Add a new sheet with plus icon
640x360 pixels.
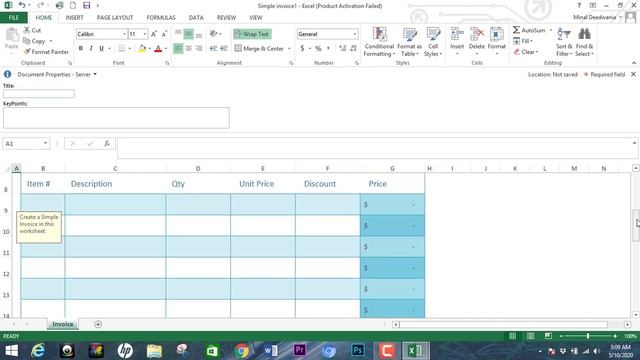click(98, 324)
